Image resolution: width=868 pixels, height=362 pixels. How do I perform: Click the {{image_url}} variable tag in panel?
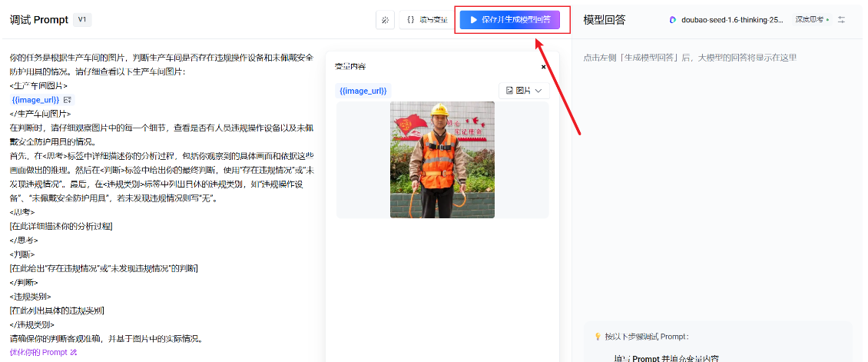point(363,91)
